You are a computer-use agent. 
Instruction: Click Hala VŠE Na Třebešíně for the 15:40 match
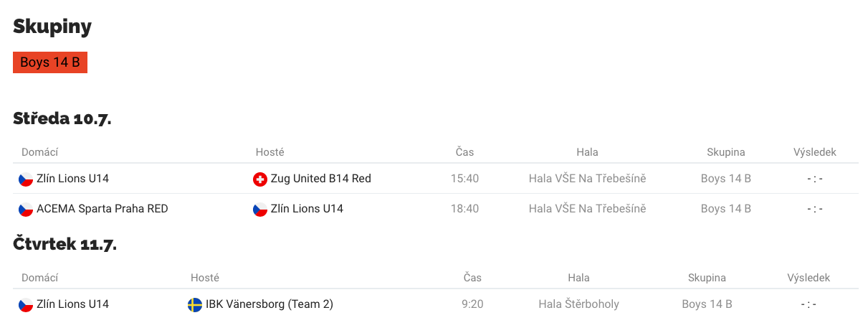[x=587, y=179]
